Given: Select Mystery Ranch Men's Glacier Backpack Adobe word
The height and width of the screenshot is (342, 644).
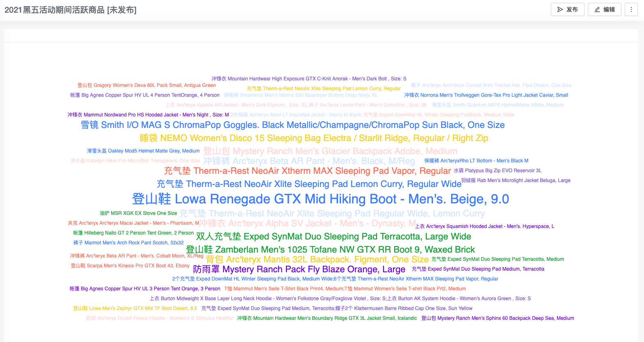Looking at the screenshot, I should click(330, 151).
